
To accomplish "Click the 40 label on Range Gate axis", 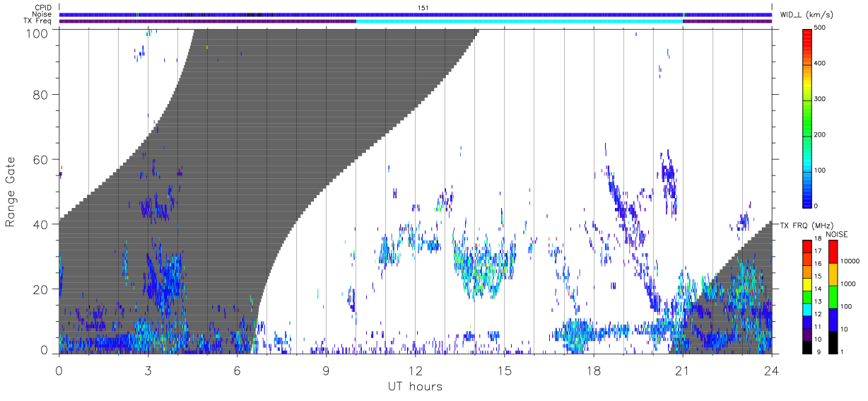I will point(41,224).
